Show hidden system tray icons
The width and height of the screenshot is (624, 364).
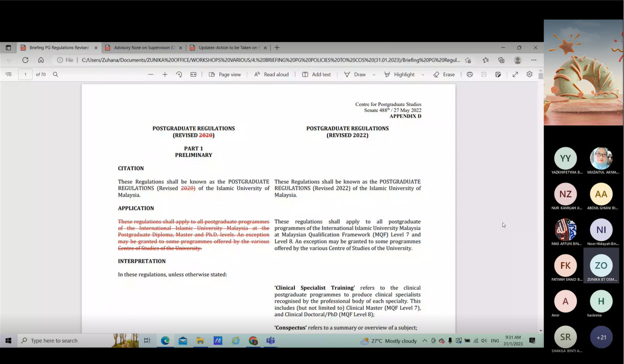click(x=424, y=341)
